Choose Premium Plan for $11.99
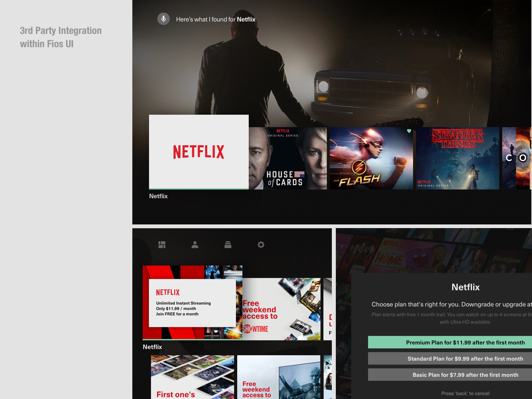The image size is (532, 399). click(450, 342)
